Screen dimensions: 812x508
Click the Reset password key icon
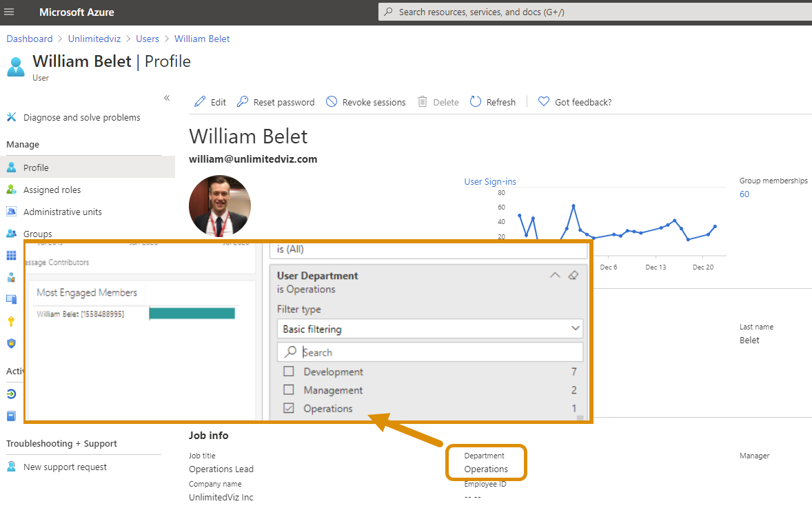click(243, 102)
